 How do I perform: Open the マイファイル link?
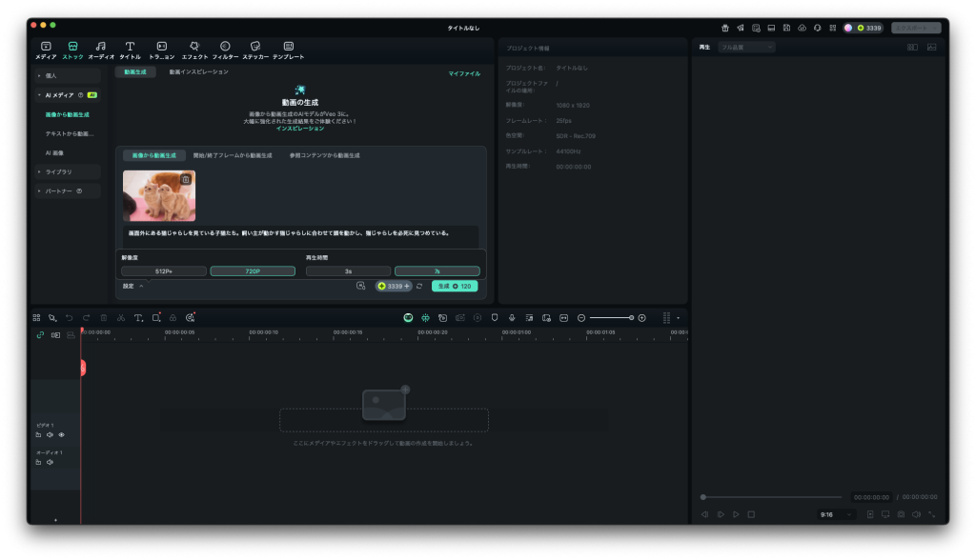pyautogui.click(x=464, y=73)
